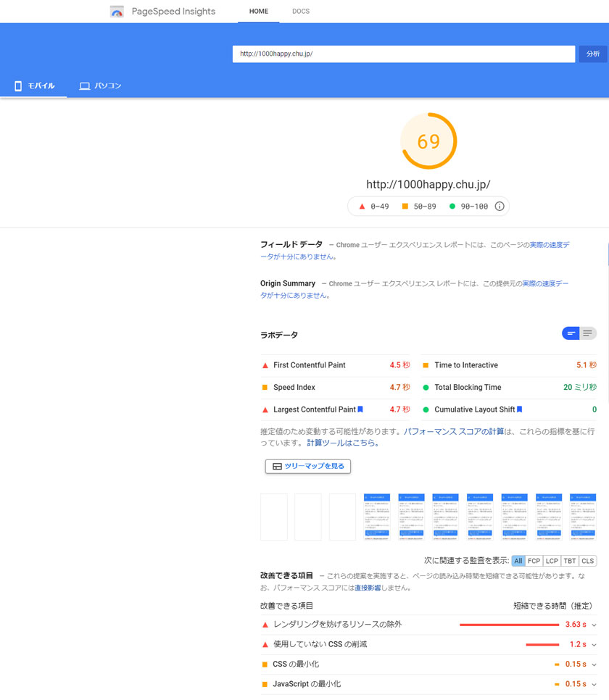
Task: Click the 1.2 s savings bar
Action: pyautogui.click(x=542, y=645)
